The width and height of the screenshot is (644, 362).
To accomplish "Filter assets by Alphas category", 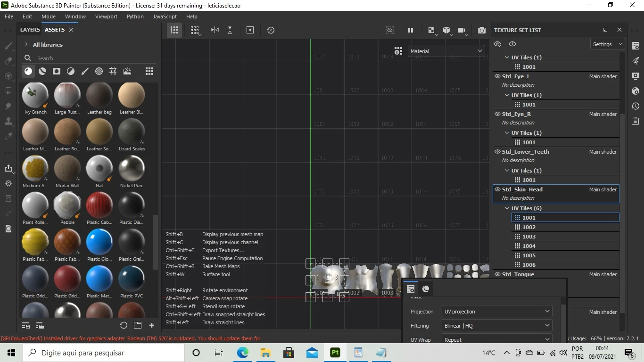I will (99, 71).
